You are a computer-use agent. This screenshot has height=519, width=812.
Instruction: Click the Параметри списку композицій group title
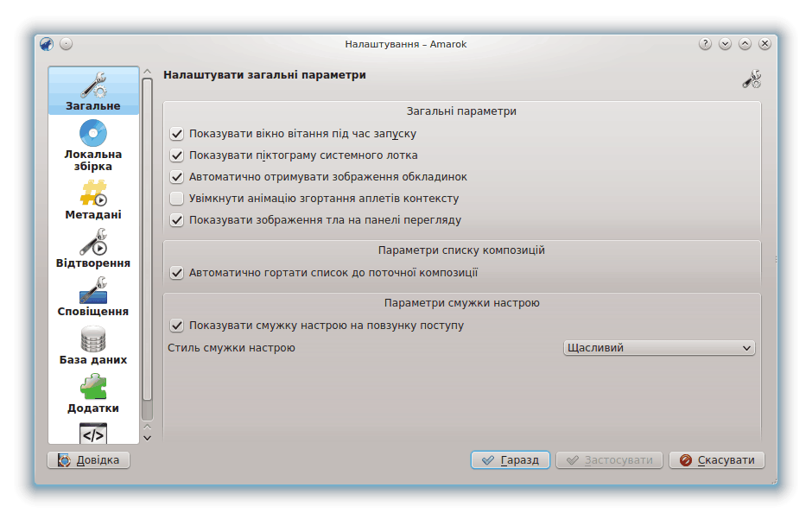[x=461, y=250]
